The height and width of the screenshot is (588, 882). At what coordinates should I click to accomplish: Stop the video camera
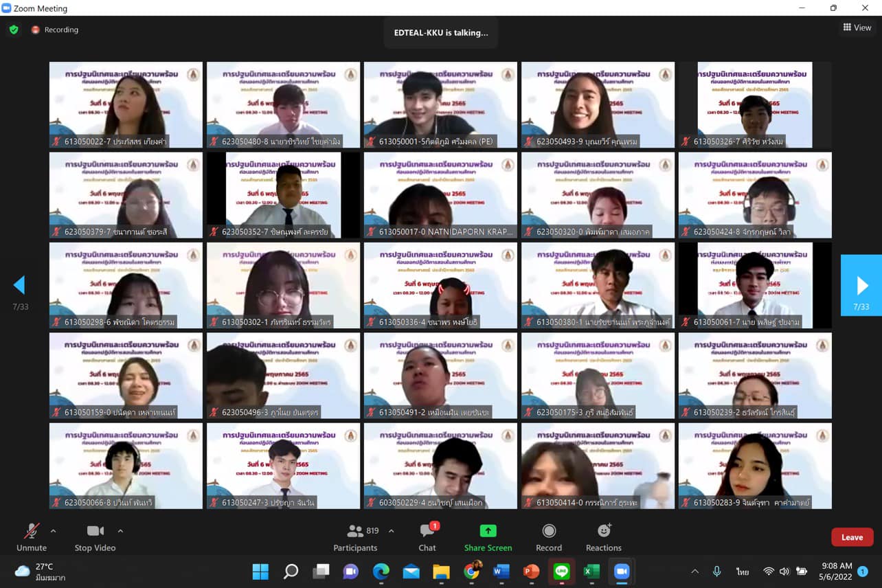point(95,537)
